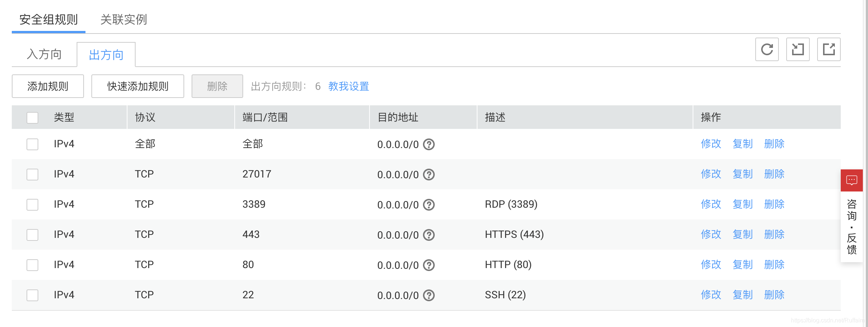Open the 入方向 tab
Viewport: 868px width, 327px height.
[x=44, y=54]
